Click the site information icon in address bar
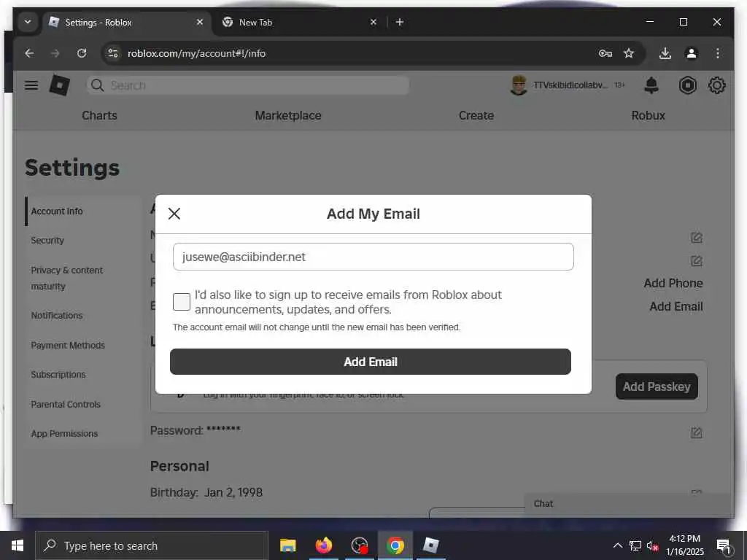 tap(113, 53)
